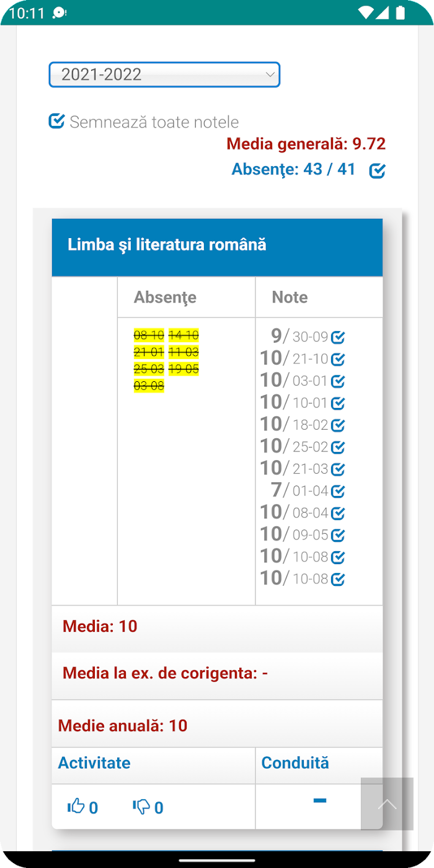Sign the grade 7 from 01-04

point(338,492)
